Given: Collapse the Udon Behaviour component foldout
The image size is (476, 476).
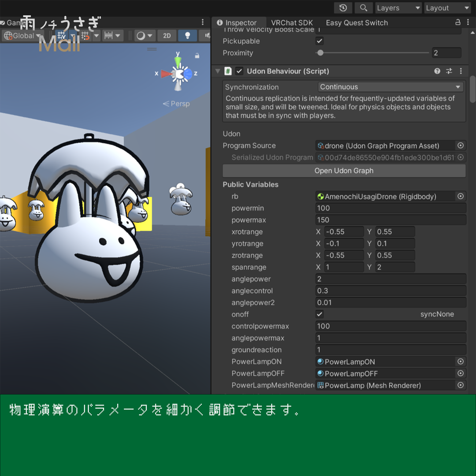Looking at the screenshot, I should (x=218, y=71).
